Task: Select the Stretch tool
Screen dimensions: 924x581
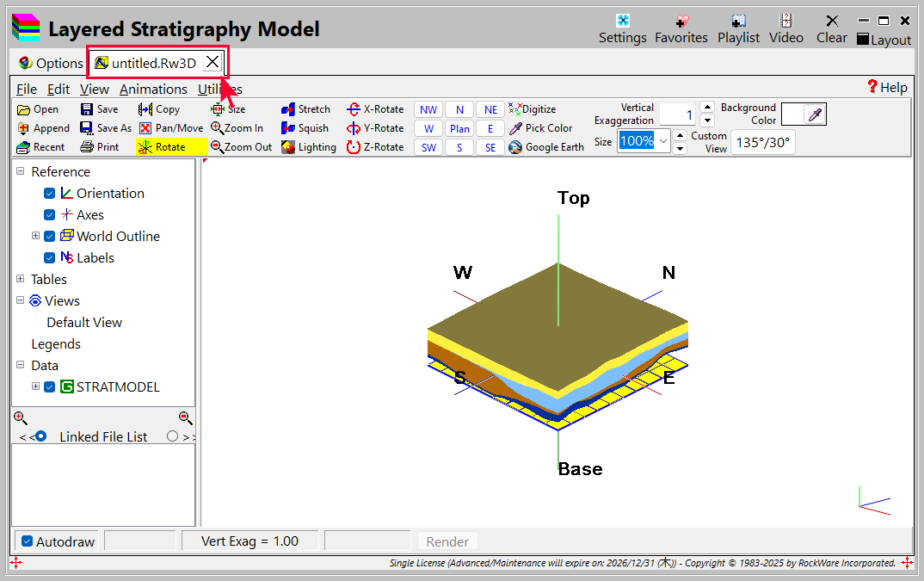Action: tap(305, 109)
